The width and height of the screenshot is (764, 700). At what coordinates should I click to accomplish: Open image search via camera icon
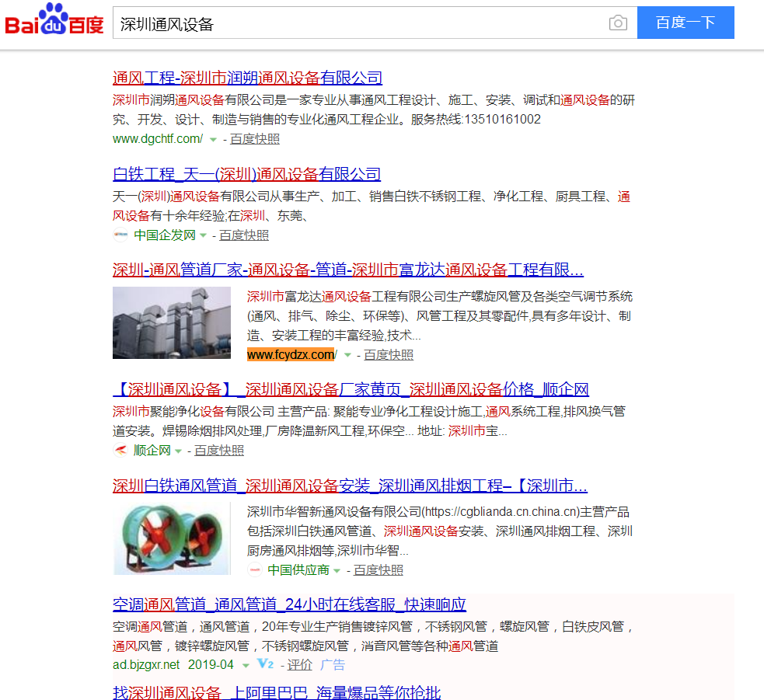click(x=618, y=23)
